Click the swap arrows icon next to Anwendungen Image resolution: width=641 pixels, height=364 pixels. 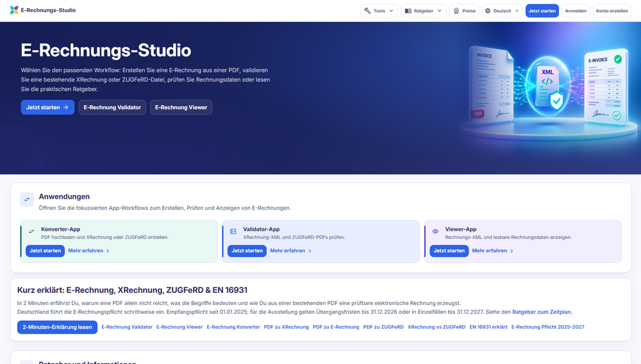click(x=27, y=199)
